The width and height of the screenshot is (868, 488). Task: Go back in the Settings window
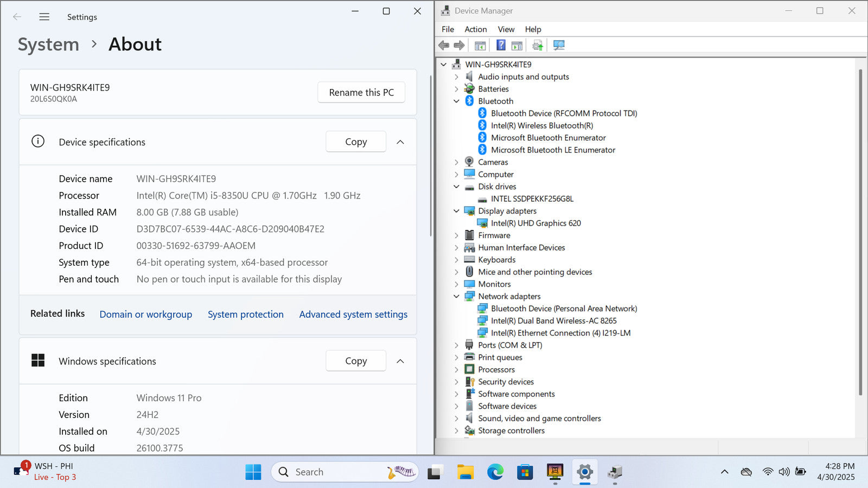point(17,17)
